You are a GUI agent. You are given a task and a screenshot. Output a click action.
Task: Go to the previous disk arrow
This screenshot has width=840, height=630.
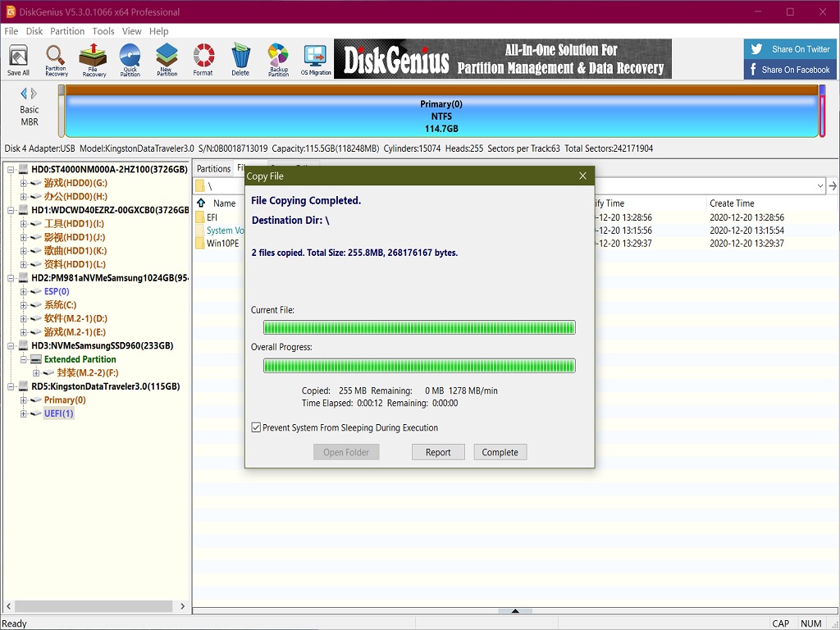tap(24, 94)
